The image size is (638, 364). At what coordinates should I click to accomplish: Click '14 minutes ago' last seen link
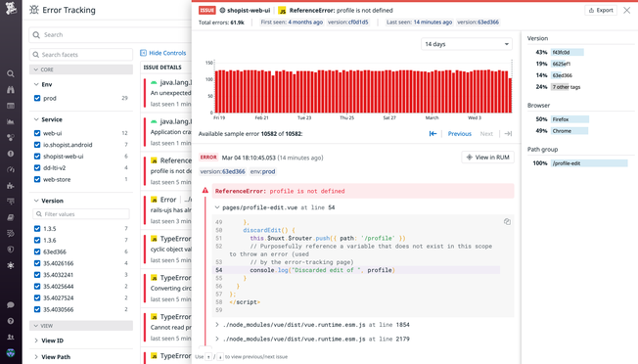pos(433,22)
